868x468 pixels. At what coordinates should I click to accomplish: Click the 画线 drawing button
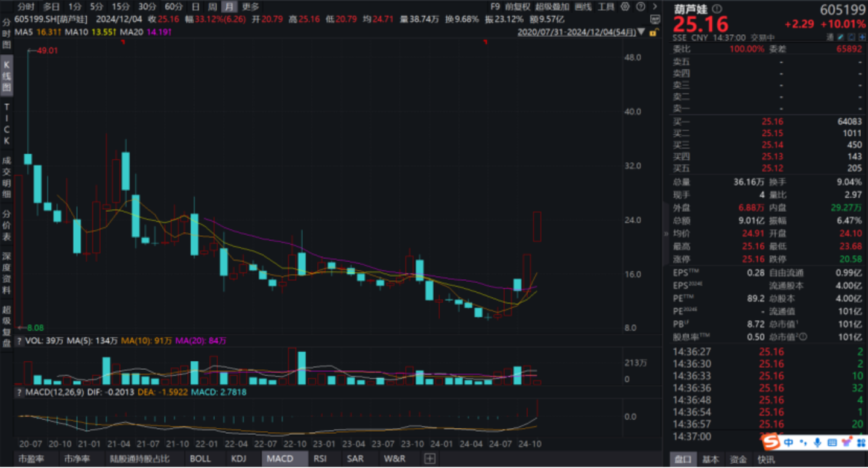(x=583, y=7)
